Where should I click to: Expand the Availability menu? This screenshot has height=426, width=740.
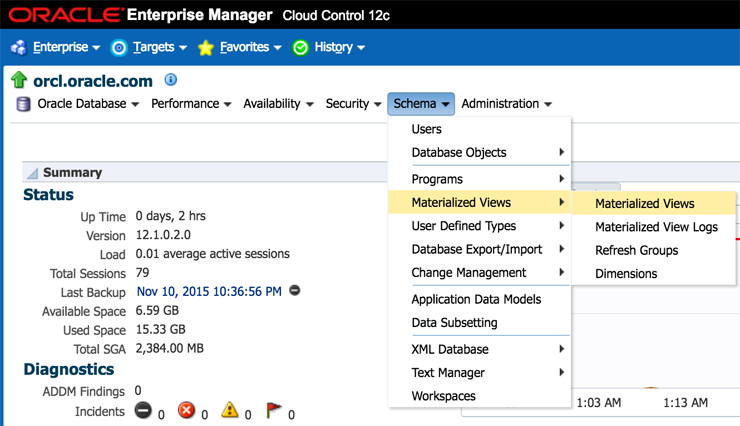[278, 104]
